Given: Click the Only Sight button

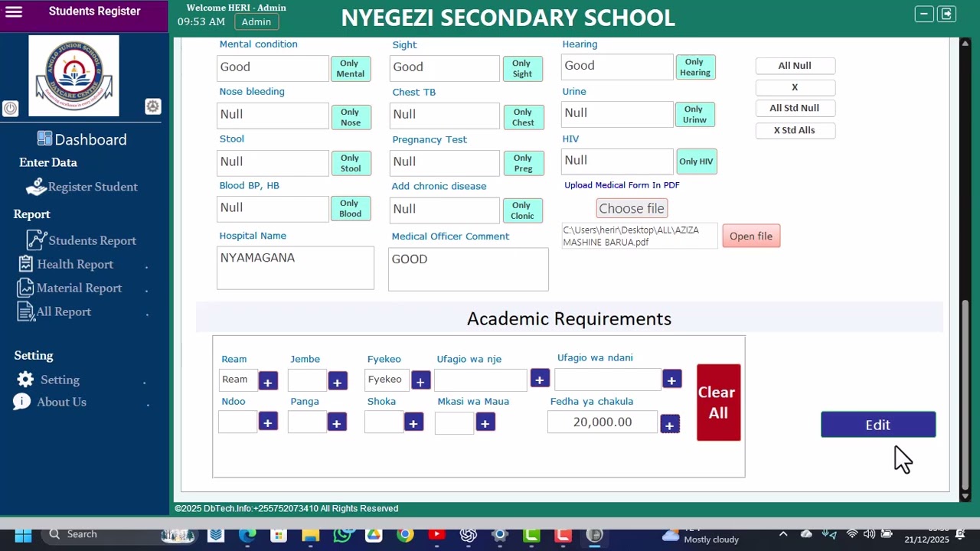Looking at the screenshot, I should 523,69.
